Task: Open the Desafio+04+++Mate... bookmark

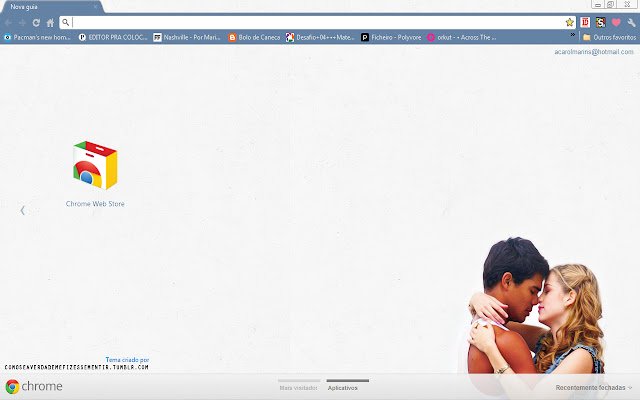Action: 320,37
